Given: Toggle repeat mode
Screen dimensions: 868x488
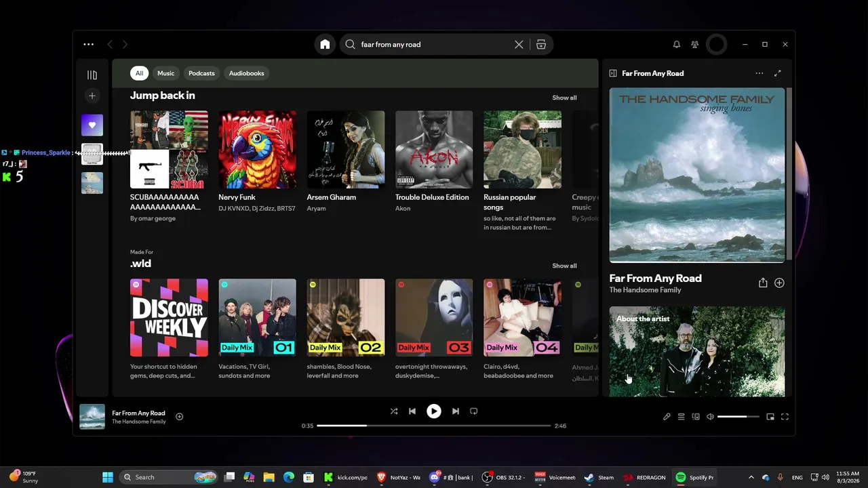Looking at the screenshot, I should 474,411.
